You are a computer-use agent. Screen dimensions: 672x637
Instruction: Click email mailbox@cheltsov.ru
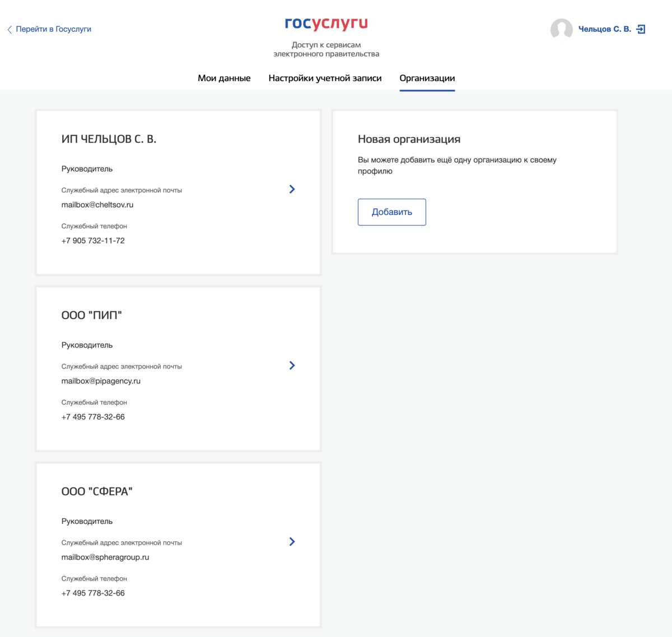[x=97, y=205]
